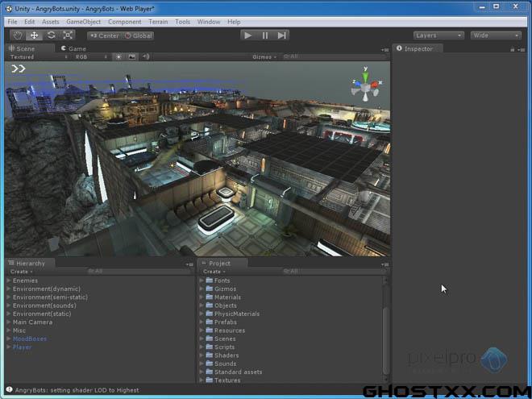Click the Fonts folder icon
The height and width of the screenshot is (399, 532).
tap(210, 281)
